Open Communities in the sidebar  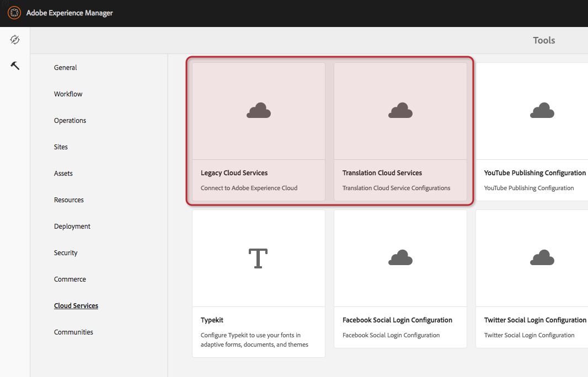pyautogui.click(x=73, y=332)
